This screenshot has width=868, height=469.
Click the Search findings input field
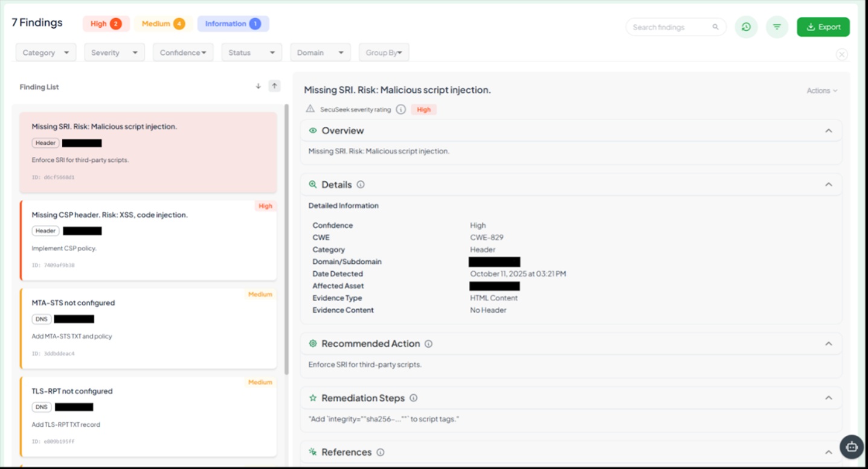coord(670,27)
